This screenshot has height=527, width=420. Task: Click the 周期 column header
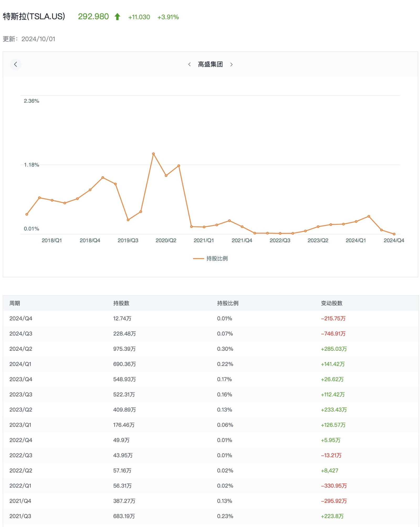point(15,303)
